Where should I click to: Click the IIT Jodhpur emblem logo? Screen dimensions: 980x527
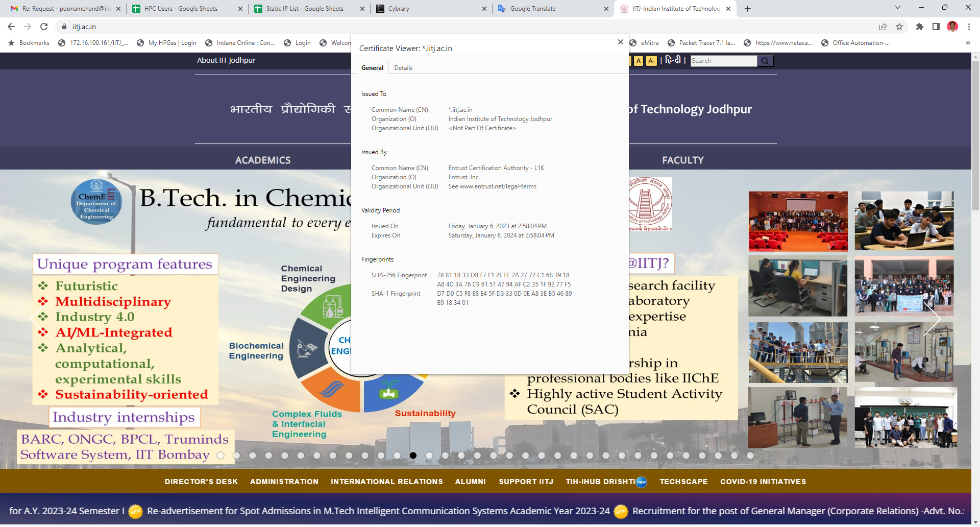(x=650, y=204)
